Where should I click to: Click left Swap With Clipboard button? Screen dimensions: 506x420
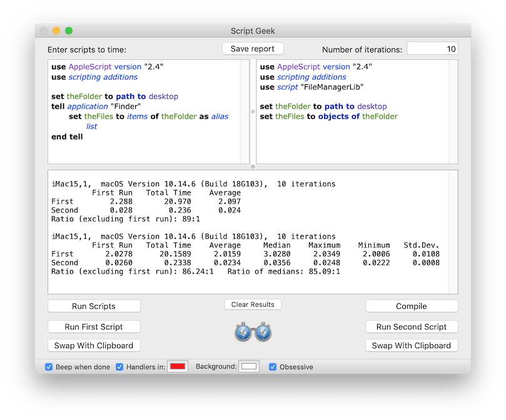click(x=94, y=346)
